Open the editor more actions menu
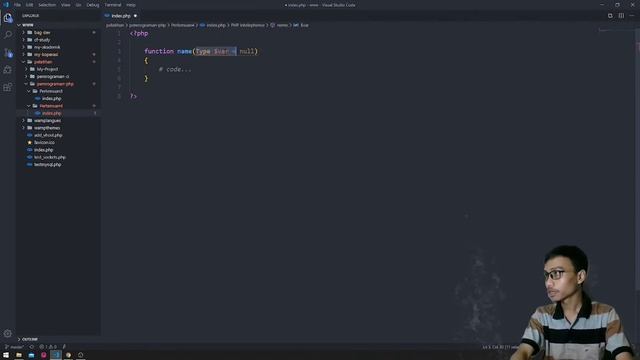The image size is (640, 360). pos(631,16)
